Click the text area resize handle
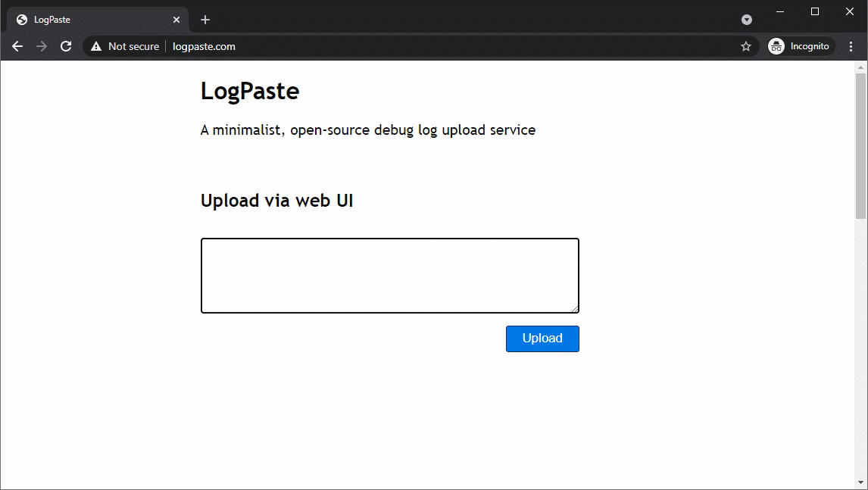 (575, 309)
